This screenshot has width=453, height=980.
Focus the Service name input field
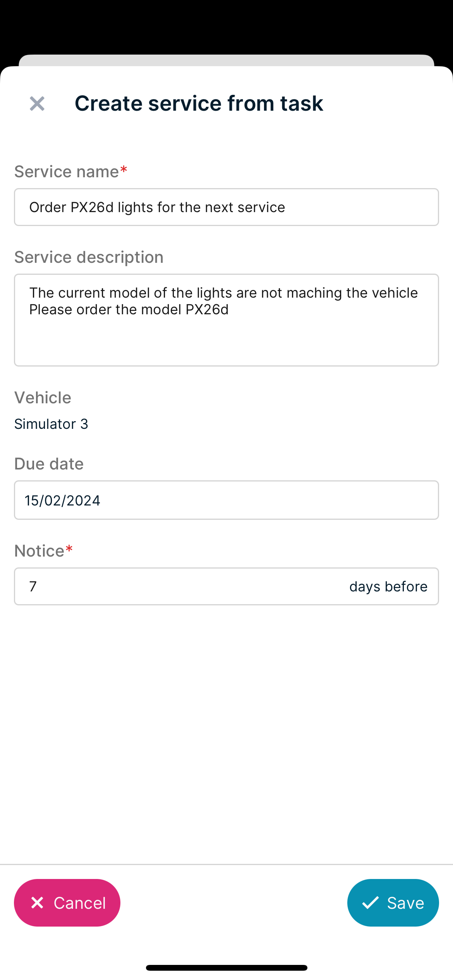pos(226,207)
